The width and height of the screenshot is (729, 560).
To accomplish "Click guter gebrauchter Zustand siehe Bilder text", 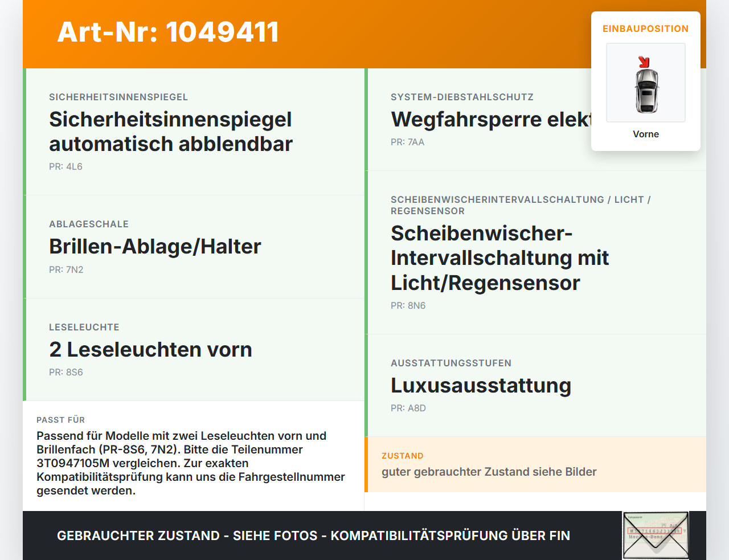I will coord(489,472).
